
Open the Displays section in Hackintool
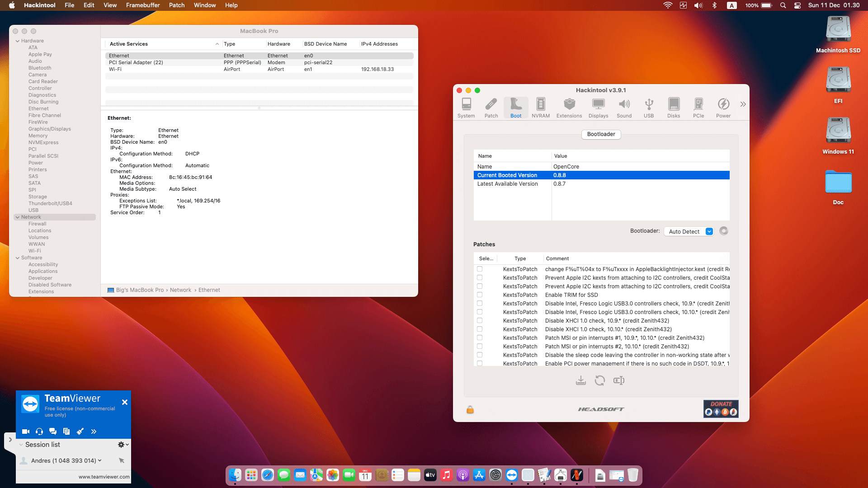tap(598, 108)
